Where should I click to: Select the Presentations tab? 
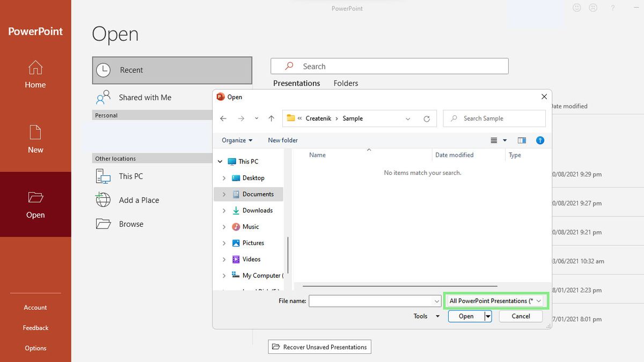tap(296, 83)
